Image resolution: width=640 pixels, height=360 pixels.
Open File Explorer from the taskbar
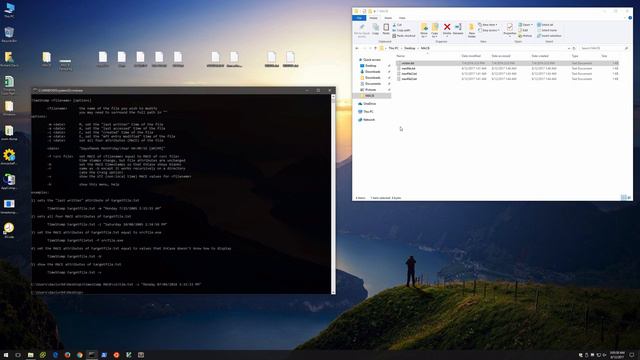click(x=31, y=355)
